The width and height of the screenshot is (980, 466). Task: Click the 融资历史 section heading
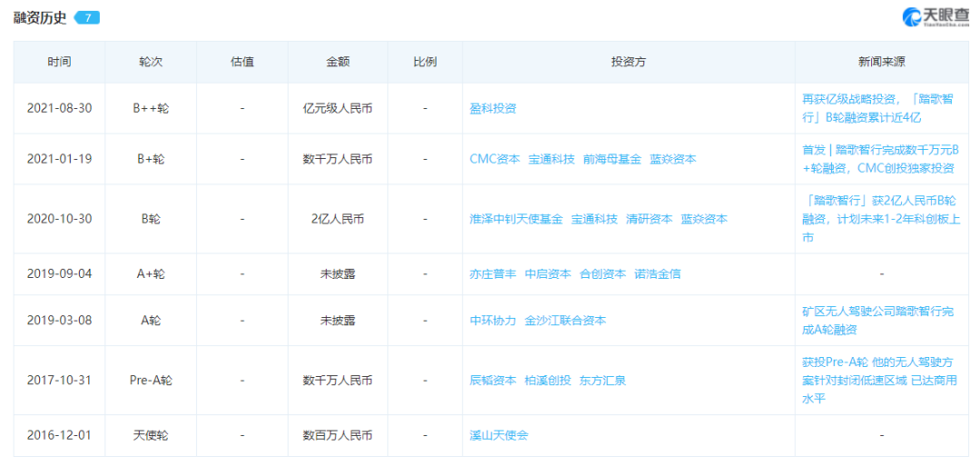click(40, 17)
